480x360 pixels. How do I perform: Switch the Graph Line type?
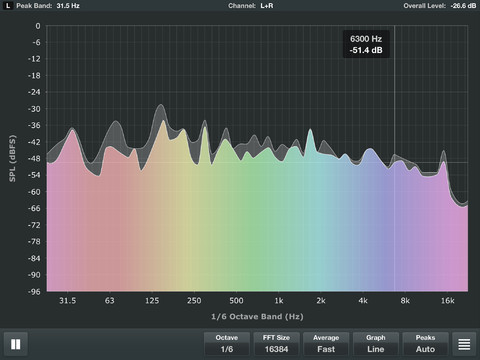pos(376,344)
